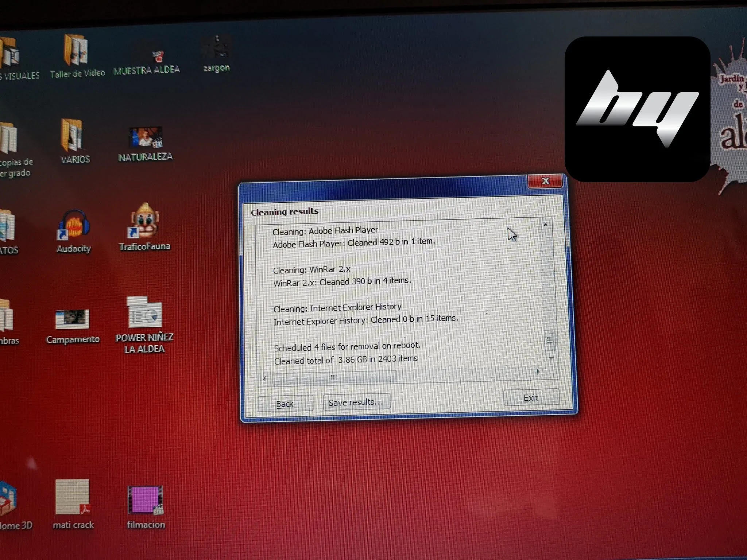Image resolution: width=747 pixels, height=560 pixels.
Task: Open the Audacity desktop shortcut
Action: [74, 226]
